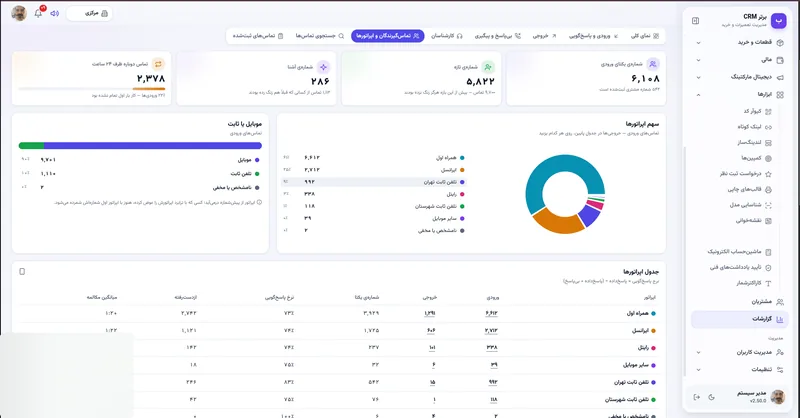This screenshot has width=800, height=418.
Task: Collapse the sidebar with the panel toggle icon
Action: (695, 21)
